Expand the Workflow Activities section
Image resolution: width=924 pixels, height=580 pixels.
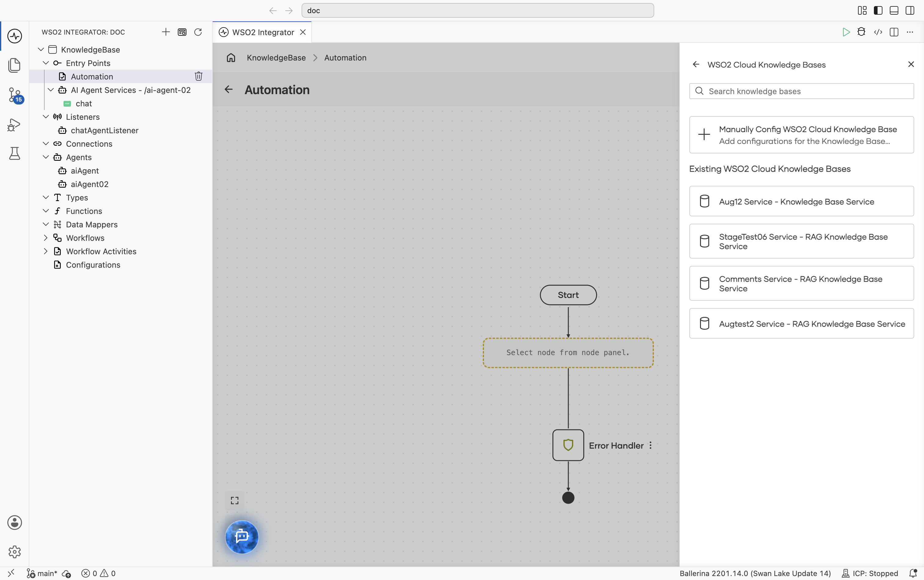pos(46,251)
